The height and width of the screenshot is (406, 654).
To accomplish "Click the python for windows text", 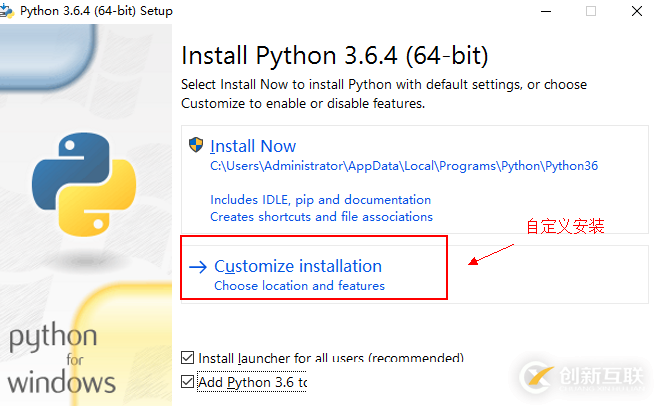I will click(62, 358).
